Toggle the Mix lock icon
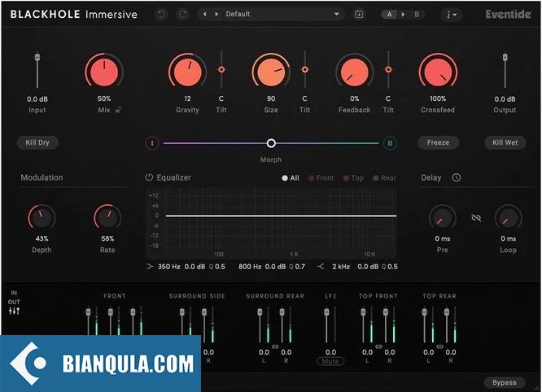 point(118,110)
